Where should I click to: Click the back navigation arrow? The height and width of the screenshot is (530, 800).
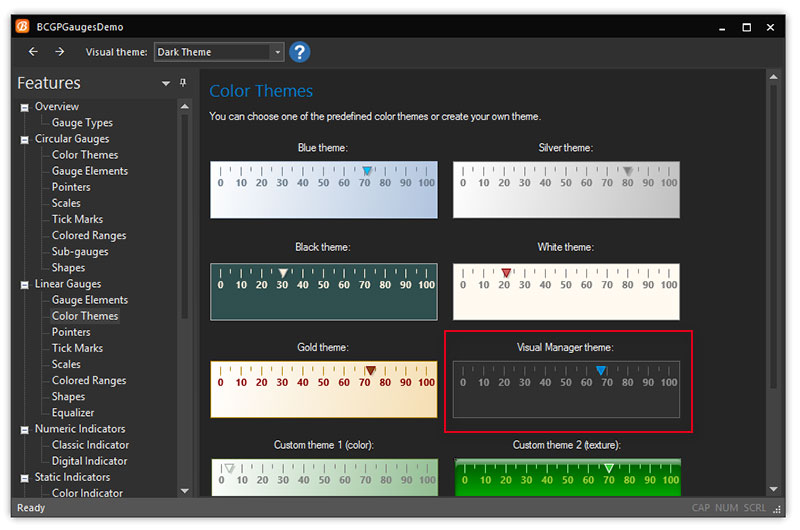tap(33, 52)
